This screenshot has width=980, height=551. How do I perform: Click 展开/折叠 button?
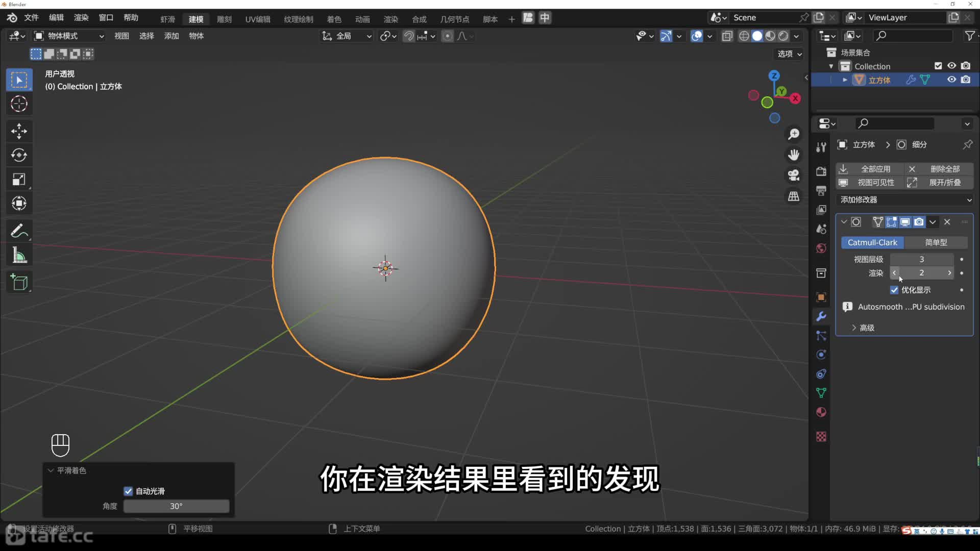click(939, 183)
